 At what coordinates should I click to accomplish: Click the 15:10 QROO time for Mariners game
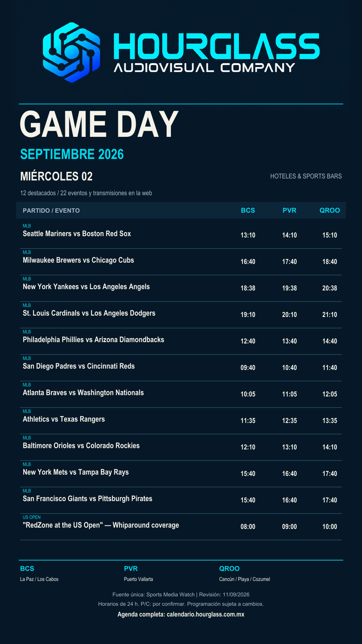(x=330, y=235)
